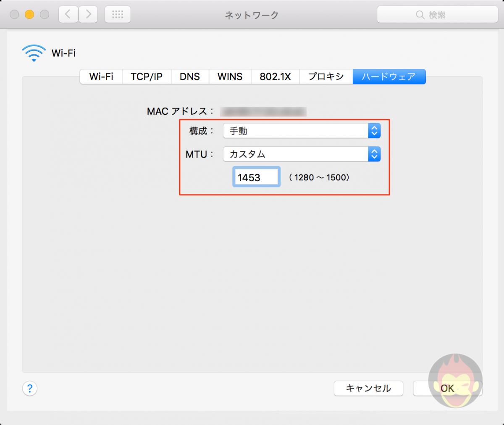Switch to the TCP/IP tab
This screenshot has width=504, height=425.
146,77
